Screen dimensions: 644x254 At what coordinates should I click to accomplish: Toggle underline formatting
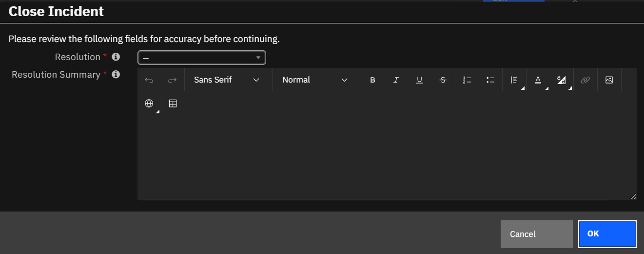pos(419,80)
